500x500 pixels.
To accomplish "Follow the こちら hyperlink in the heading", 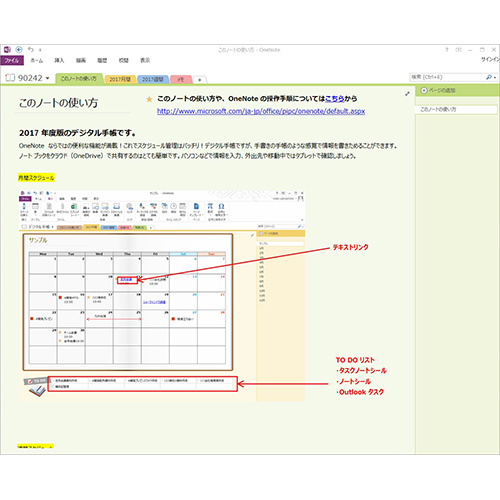I will [x=335, y=99].
